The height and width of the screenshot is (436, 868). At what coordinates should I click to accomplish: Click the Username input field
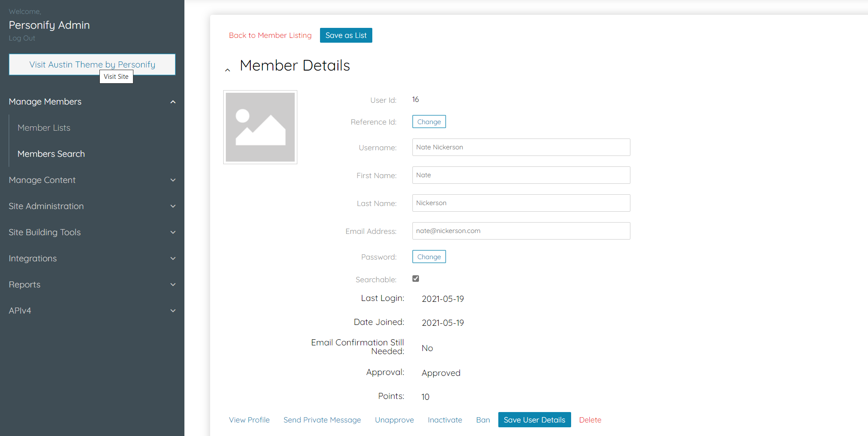521,147
